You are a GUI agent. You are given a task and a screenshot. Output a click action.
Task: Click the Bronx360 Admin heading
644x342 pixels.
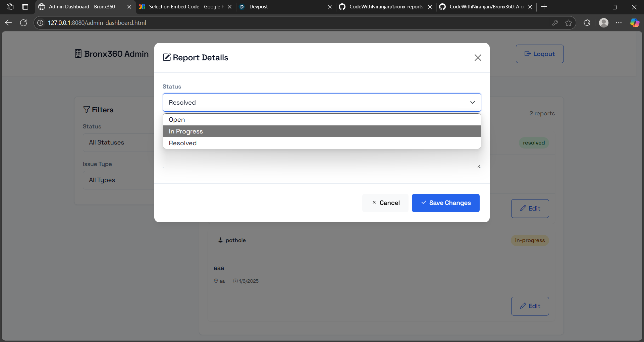[116, 54]
